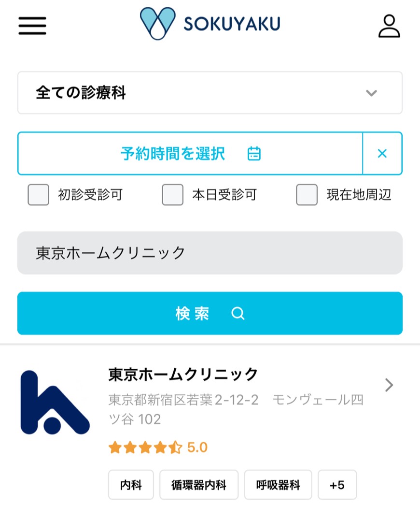Click the magnifier icon on search button
Viewport: 420px width, 521px height.
[238, 313]
